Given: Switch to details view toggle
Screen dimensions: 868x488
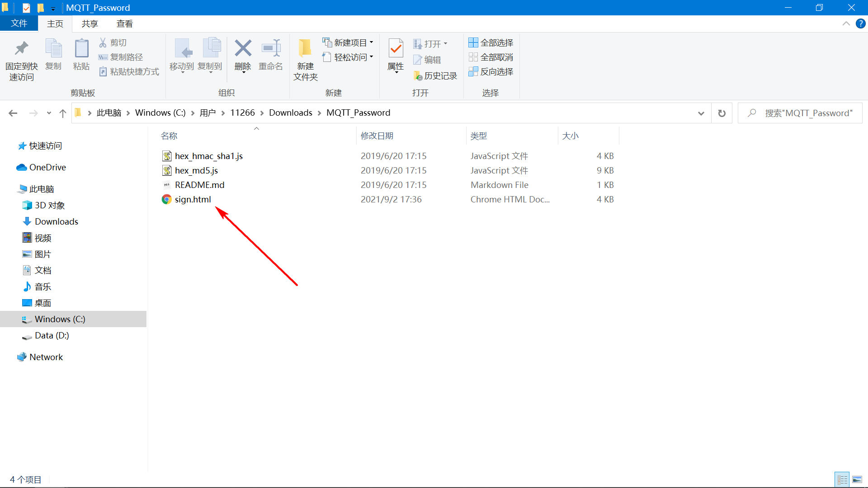Looking at the screenshot, I should coord(842,479).
